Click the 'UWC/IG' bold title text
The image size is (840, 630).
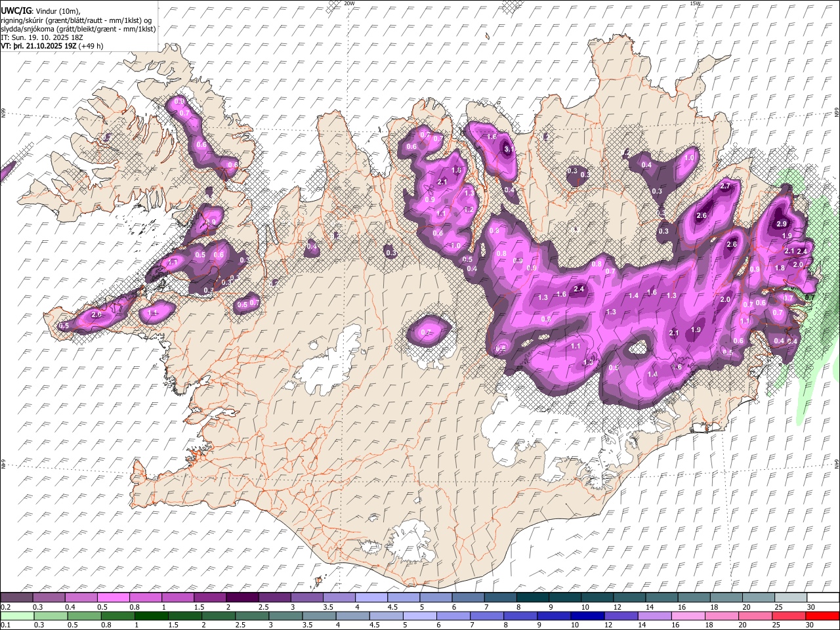[x=15, y=10]
